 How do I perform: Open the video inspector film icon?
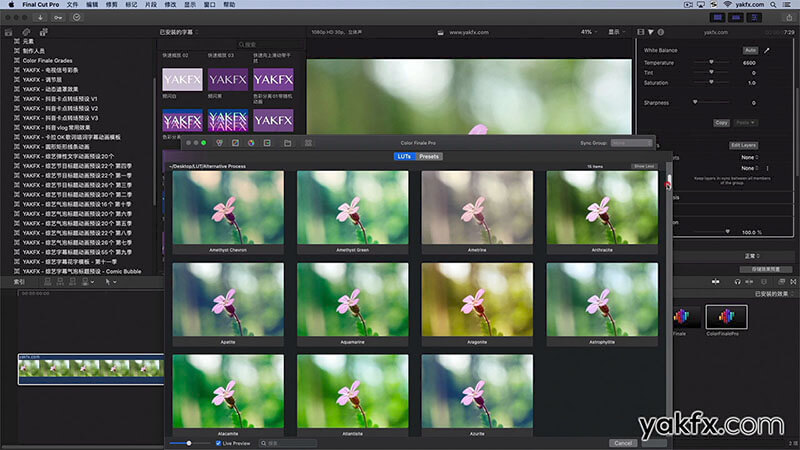(641, 32)
